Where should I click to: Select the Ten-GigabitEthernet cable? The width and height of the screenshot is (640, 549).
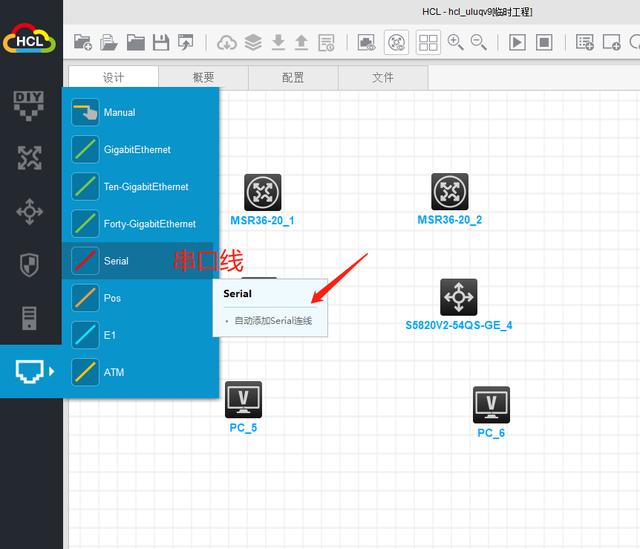pyautogui.click(x=140, y=187)
